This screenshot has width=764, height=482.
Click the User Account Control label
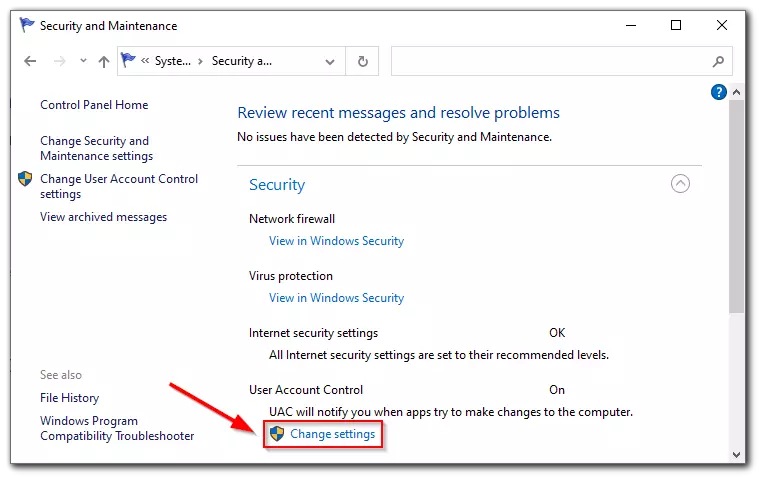point(306,390)
